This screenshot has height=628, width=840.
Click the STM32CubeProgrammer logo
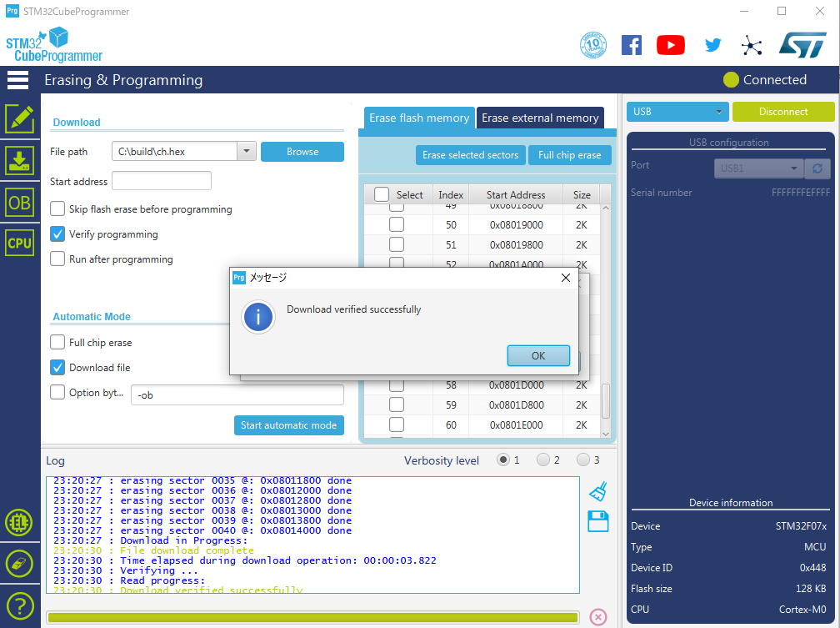(54, 44)
